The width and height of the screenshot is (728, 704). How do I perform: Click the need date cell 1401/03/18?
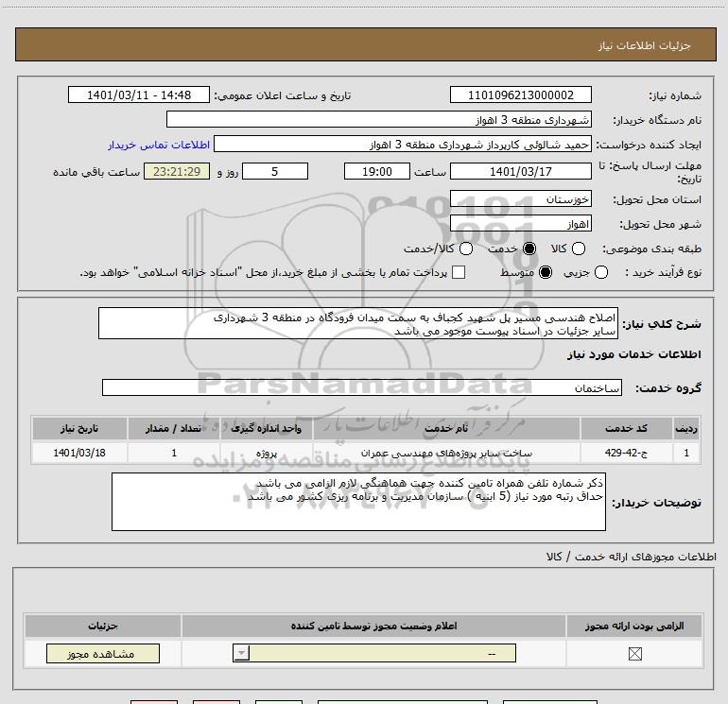[x=79, y=453]
